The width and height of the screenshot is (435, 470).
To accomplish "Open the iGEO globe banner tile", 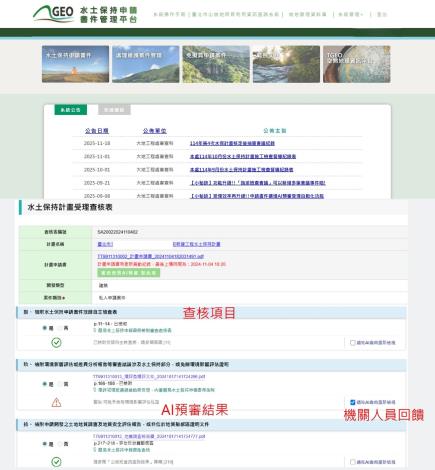I will [x=357, y=64].
